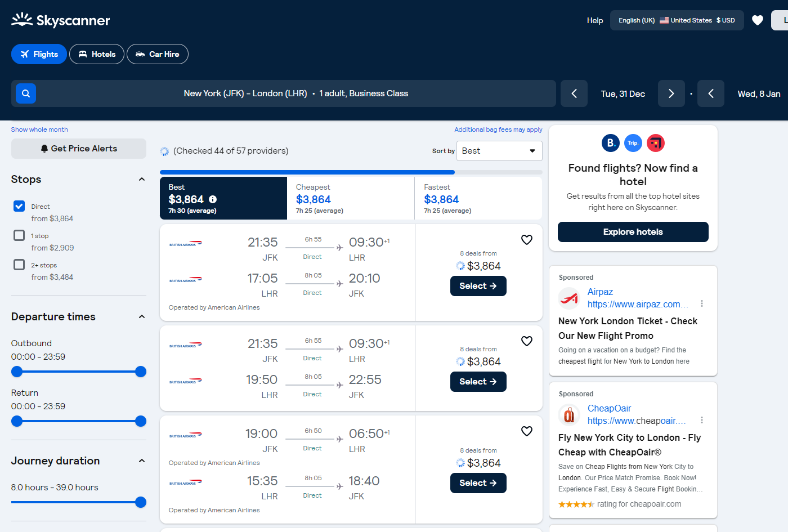This screenshot has height=532, width=788.
Task: Click British Airways logo on 19:00 outbound flight
Action: (x=186, y=436)
